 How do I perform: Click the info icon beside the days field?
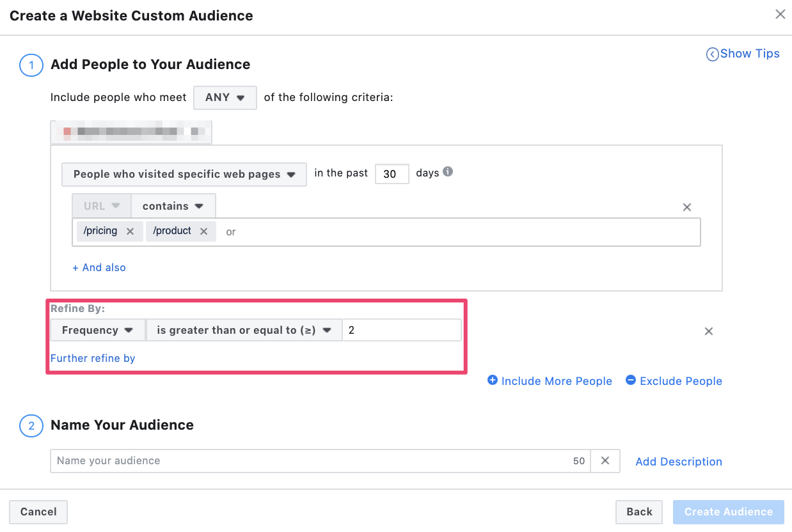coord(447,171)
